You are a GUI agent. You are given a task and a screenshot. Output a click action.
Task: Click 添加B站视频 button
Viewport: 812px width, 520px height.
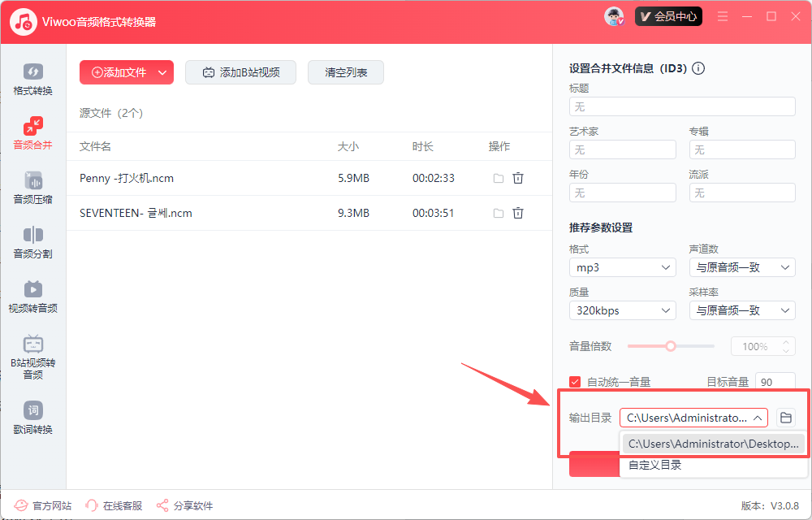coord(240,72)
